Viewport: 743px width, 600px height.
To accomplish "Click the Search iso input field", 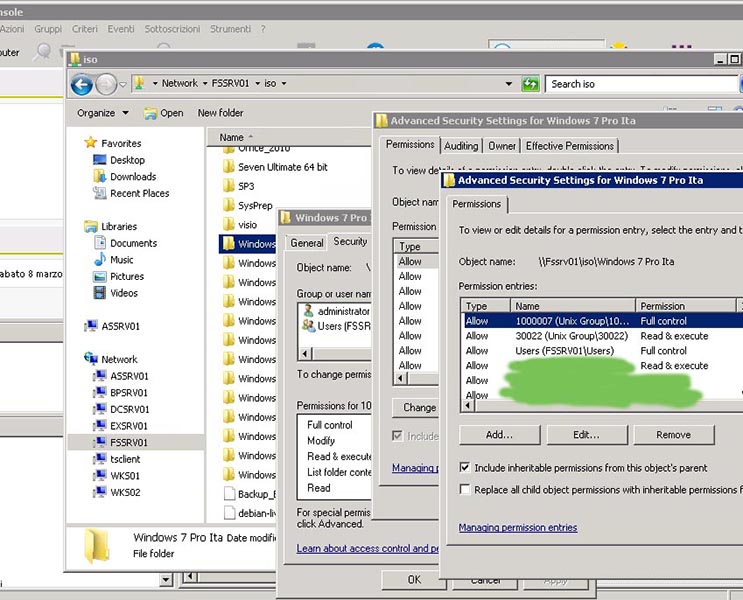I will point(640,84).
